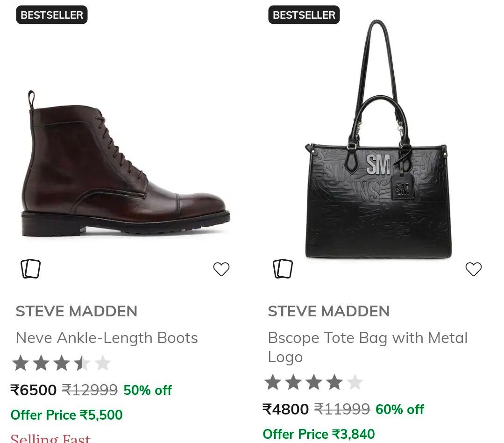The width and height of the screenshot is (504, 443).
Task: Click the Offer Price ₹3,840 text
Action: pos(319,434)
